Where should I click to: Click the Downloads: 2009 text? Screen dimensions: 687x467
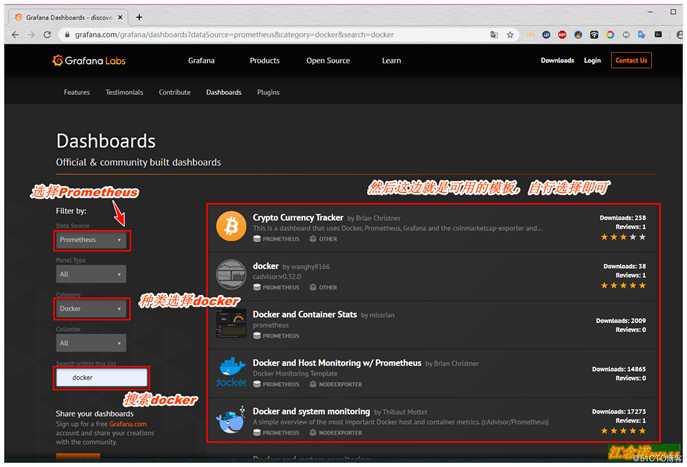(x=621, y=321)
